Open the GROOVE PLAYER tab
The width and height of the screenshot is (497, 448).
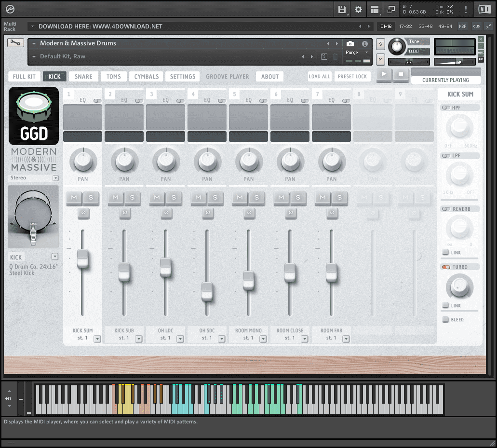click(x=228, y=77)
